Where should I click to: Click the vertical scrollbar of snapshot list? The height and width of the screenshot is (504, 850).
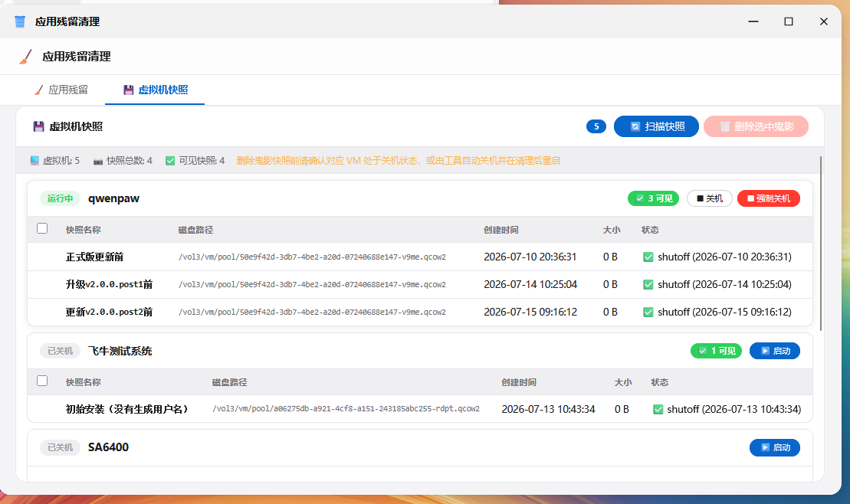click(x=821, y=243)
